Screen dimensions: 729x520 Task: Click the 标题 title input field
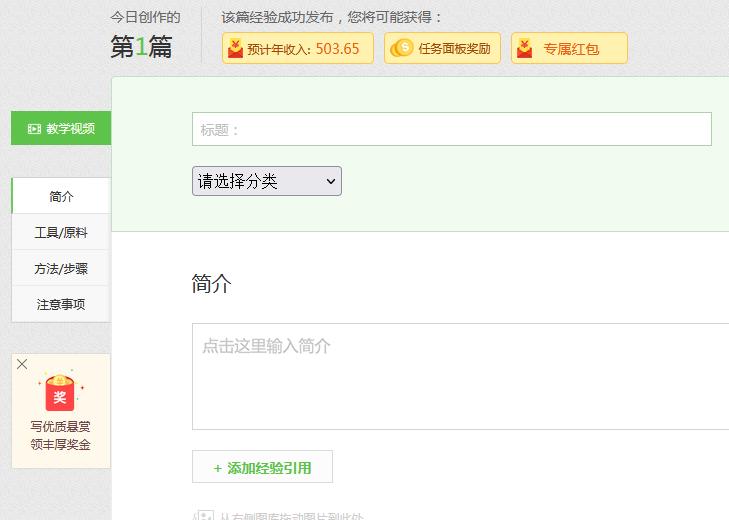pos(451,129)
